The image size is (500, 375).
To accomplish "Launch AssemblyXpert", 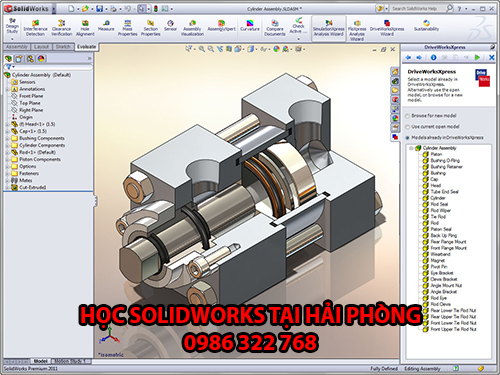I will click(x=221, y=25).
